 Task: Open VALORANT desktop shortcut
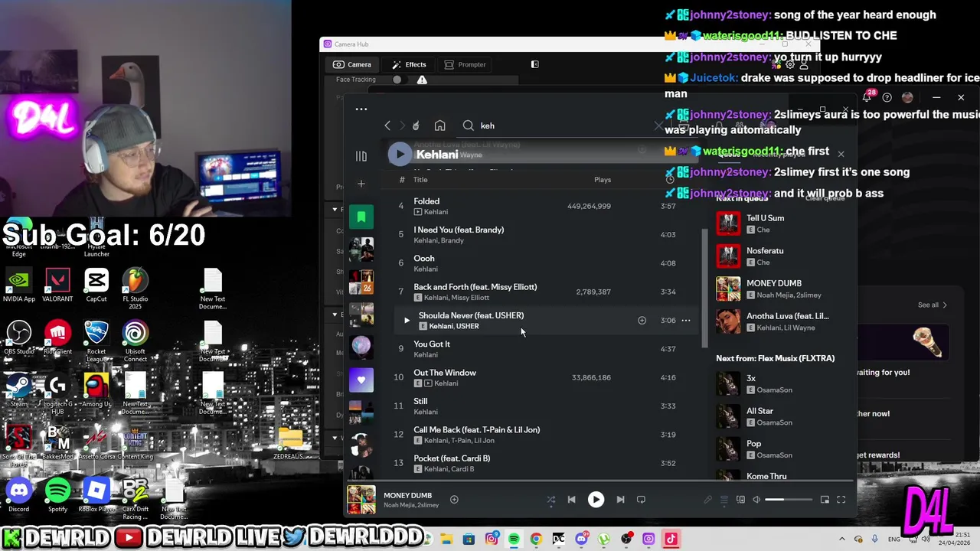(x=57, y=285)
